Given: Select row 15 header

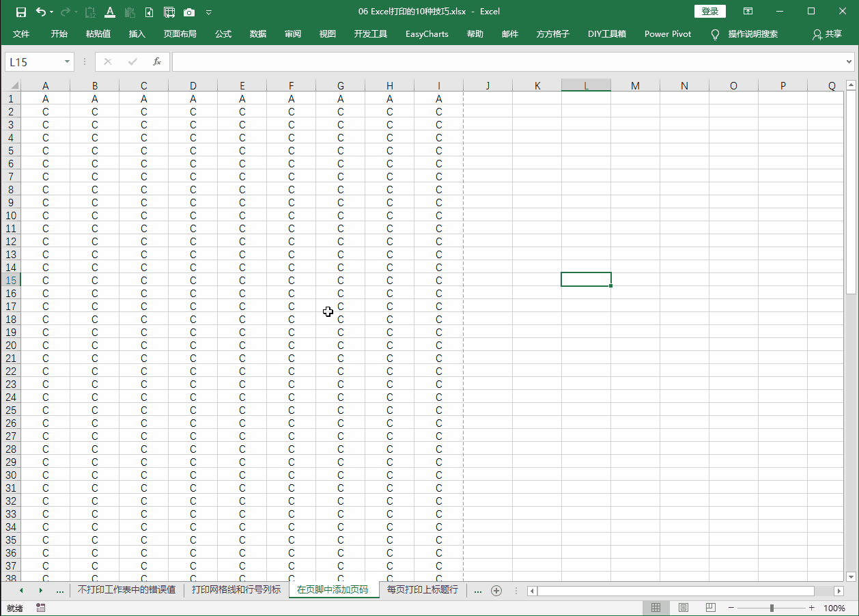Looking at the screenshot, I should pyautogui.click(x=10, y=280).
